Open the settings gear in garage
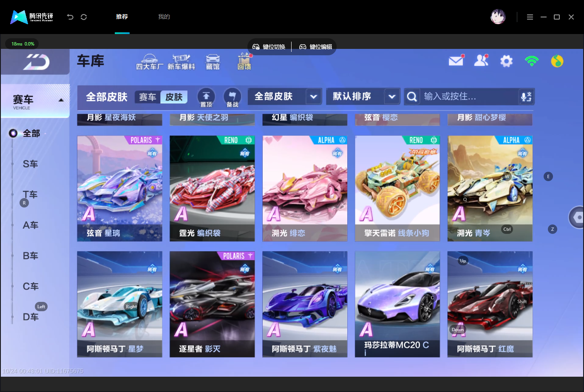This screenshot has width=584, height=392. point(506,61)
